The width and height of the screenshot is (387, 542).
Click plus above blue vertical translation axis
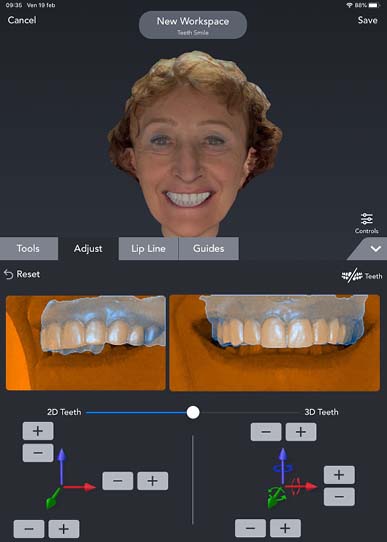[38, 431]
